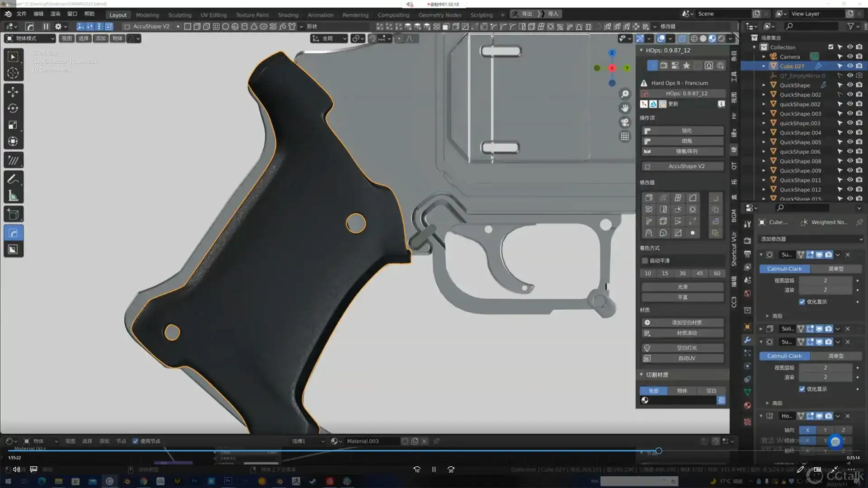Click the zoom magnifier viewport icon
This screenshot has width=868, height=488.
(x=625, y=94)
